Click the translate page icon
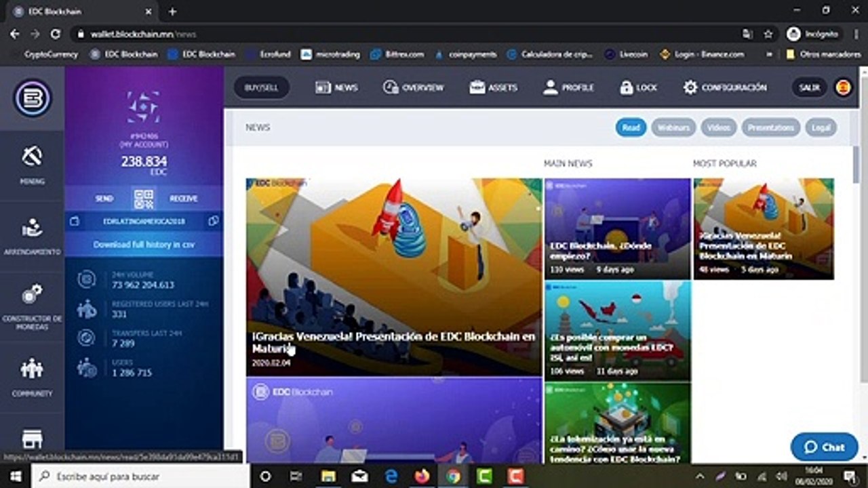 tap(747, 34)
